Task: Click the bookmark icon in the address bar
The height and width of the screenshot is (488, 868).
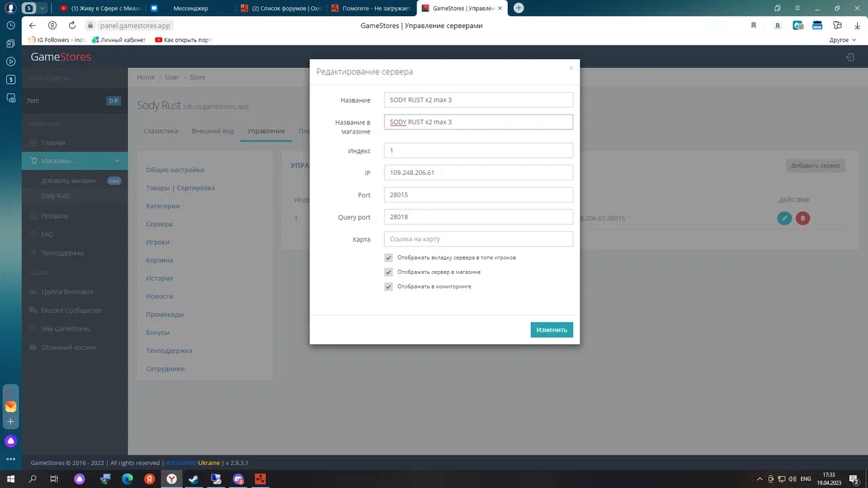Action: [753, 26]
